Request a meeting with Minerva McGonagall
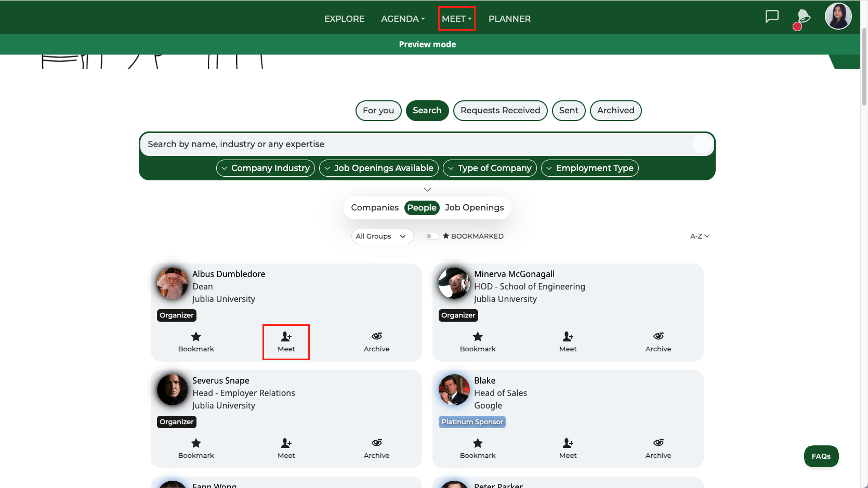The width and height of the screenshot is (868, 488). pos(568,342)
